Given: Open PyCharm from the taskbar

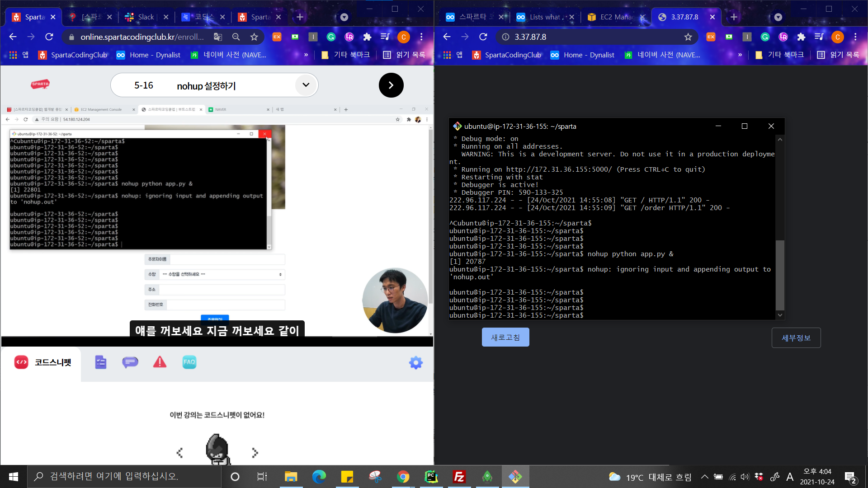Looking at the screenshot, I should tap(431, 477).
